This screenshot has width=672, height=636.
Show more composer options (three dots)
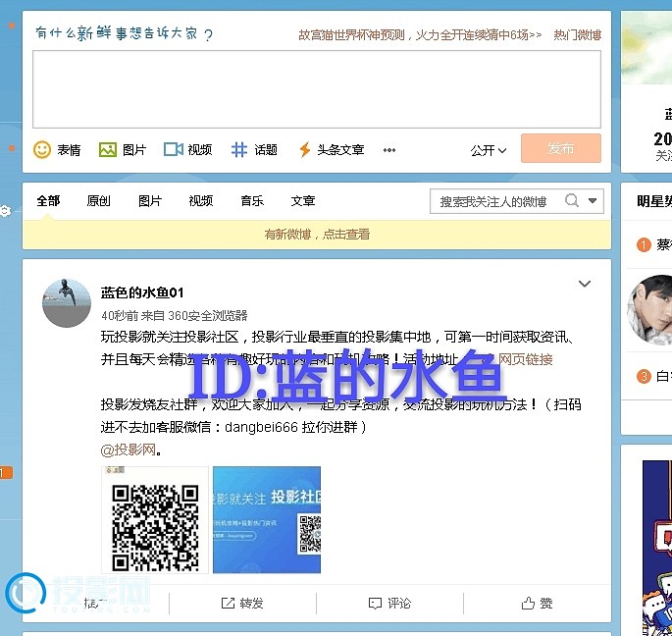pos(389,150)
